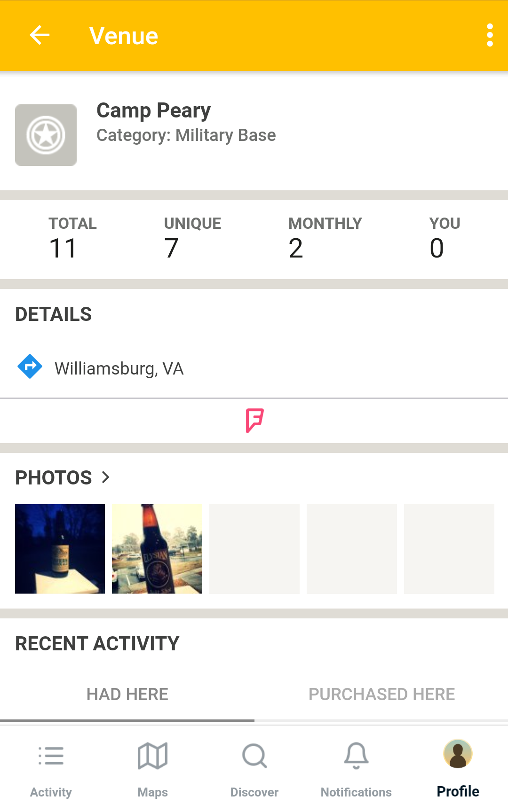
Task: Open directions via blue arrow icon
Action: 30,367
